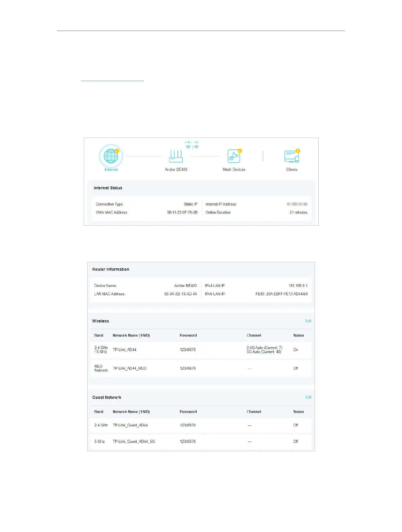Click Off status for TP-Link_Guest_AD44_5G

point(295,442)
